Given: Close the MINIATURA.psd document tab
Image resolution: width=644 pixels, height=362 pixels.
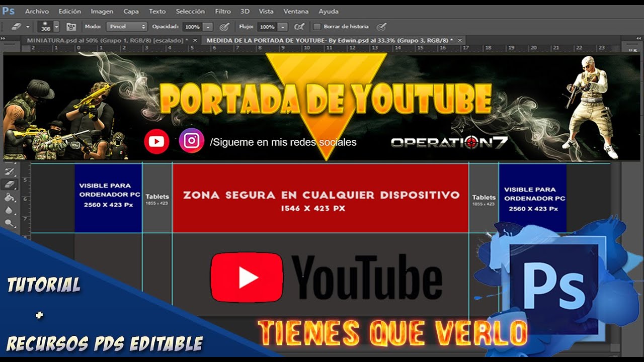Looking at the screenshot, I should [x=195, y=40].
